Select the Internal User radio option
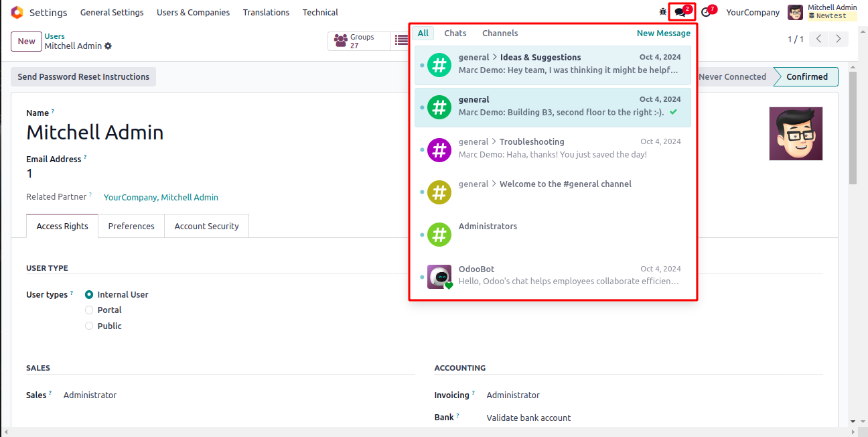This screenshot has width=868, height=437. coord(89,295)
